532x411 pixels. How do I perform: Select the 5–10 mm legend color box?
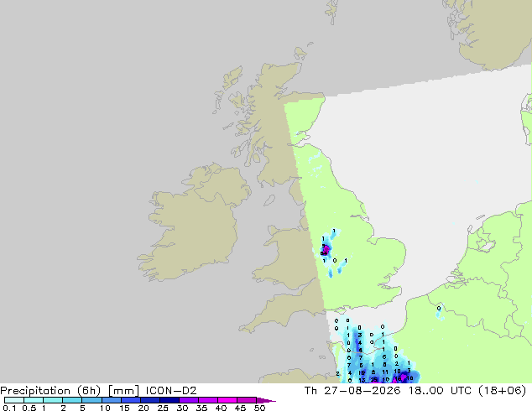(x=91, y=400)
